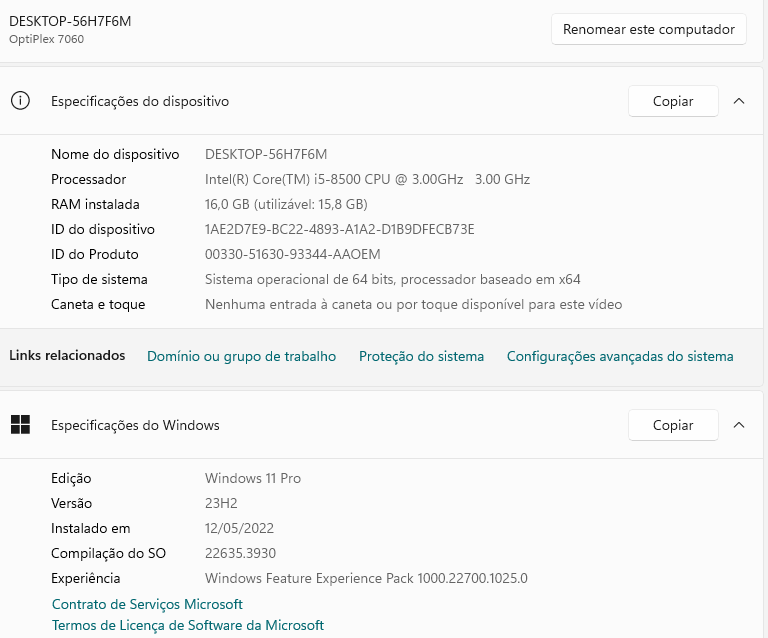Select install date 12/05/2022
This screenshot has width=768, height=638.
(239, 528)
